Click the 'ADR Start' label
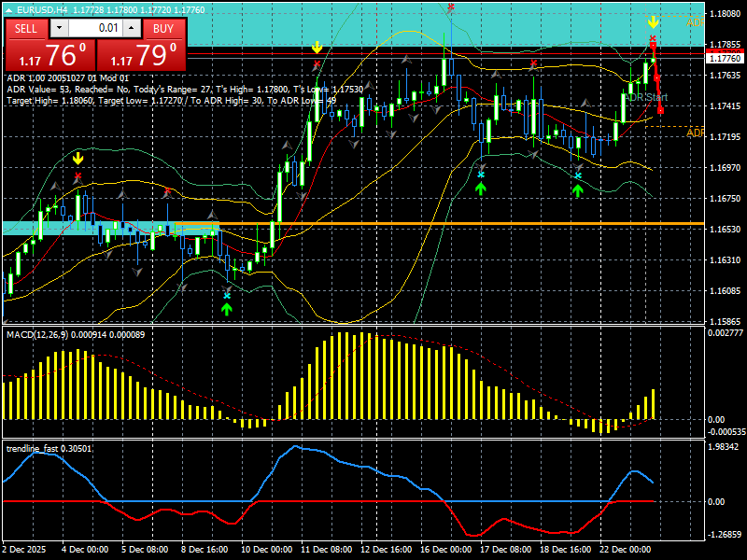747x560 pixels. [646, 97]
